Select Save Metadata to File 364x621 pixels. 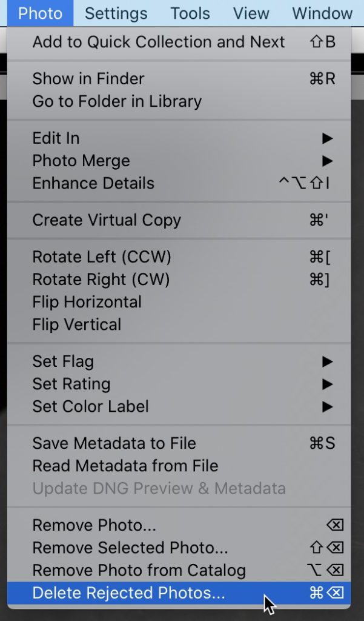tap(114, 443)
